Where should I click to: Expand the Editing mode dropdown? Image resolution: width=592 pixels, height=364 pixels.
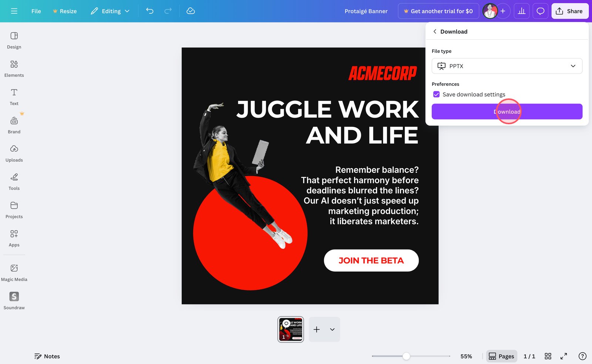point(110,11)
